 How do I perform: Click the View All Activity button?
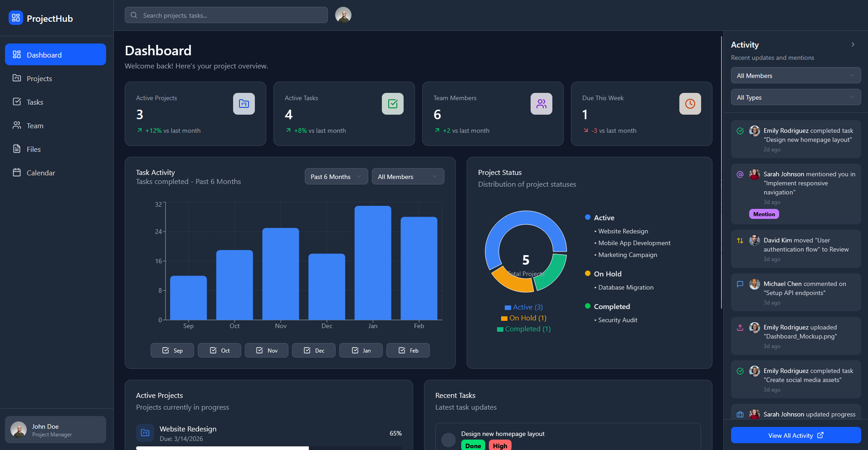click(x=796, y=435)
